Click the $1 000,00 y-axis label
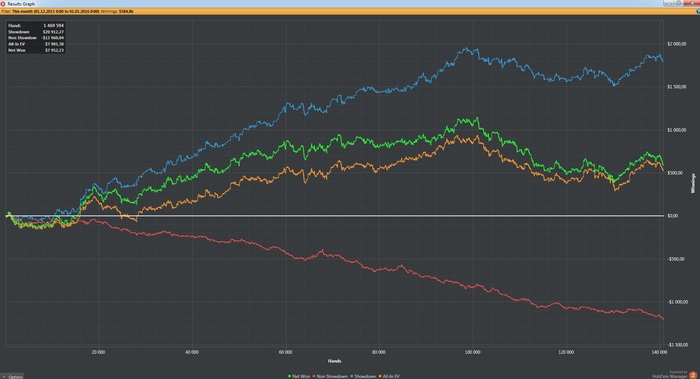 (x=676, y=130)
